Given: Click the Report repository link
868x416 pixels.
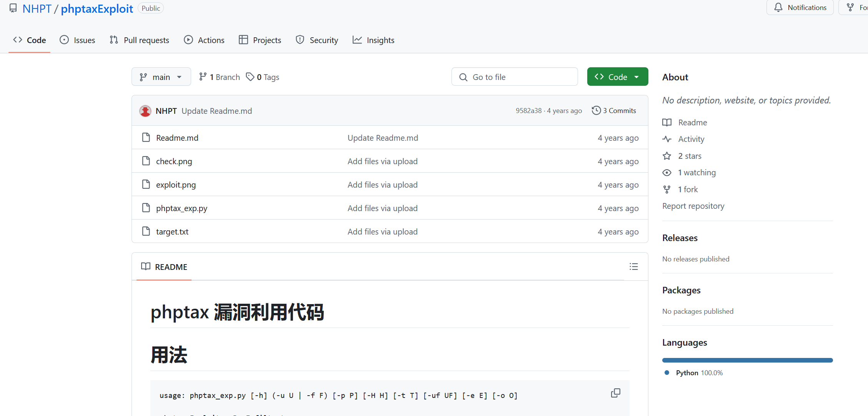Looking at the screenshot, I should (x=693, y=206).
